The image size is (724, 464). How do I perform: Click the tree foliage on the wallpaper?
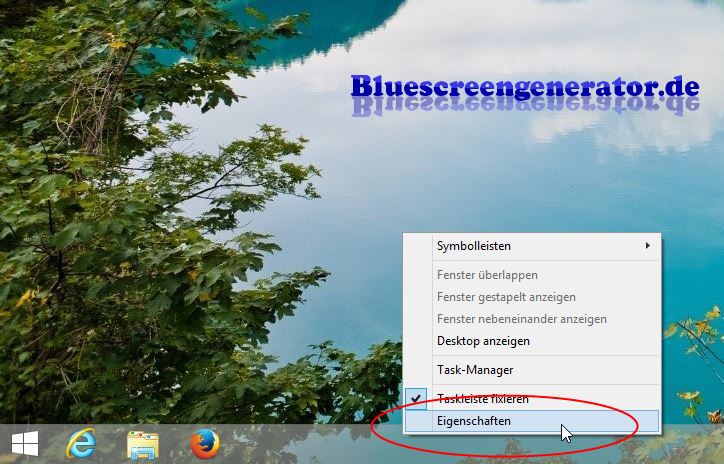click(x=120, y=250)
